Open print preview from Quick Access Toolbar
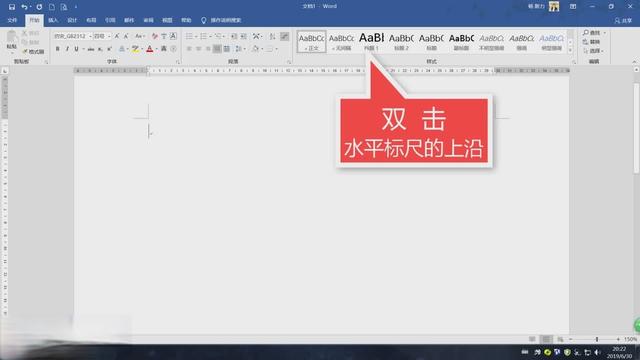This screenshot has height=360, width=640. coord(64,7)
